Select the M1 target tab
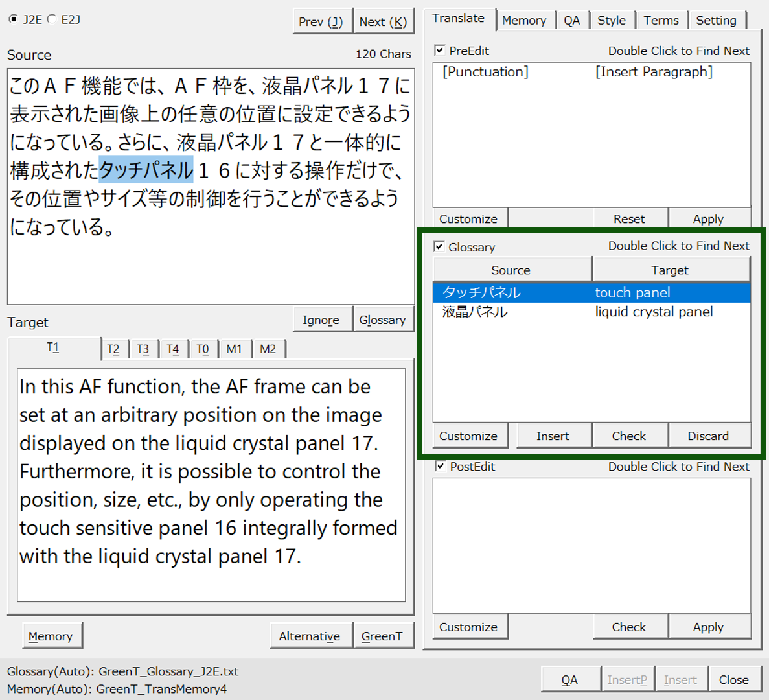 coord(234,349)
